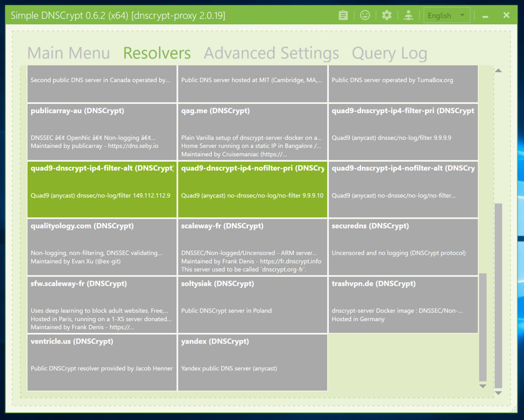
Task: Enable quad9-dnscrypt-ip4-filter-pri resolver
Action: (x=403, y=132)
